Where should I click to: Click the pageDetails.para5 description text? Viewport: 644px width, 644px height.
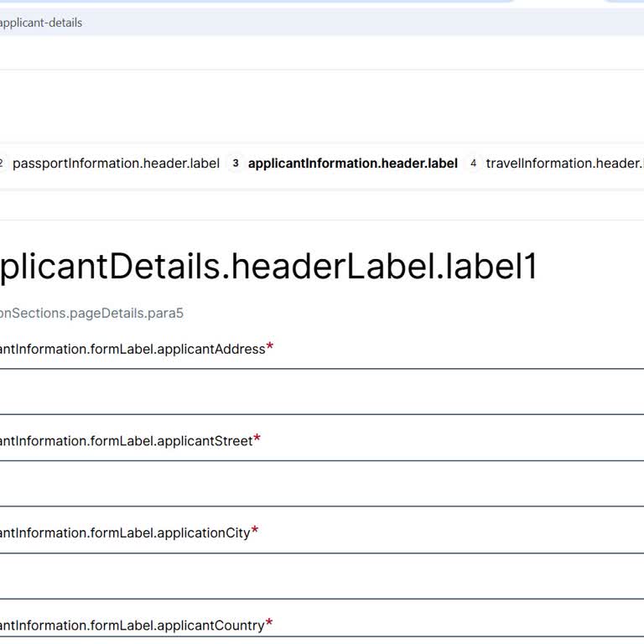(91, 314)
